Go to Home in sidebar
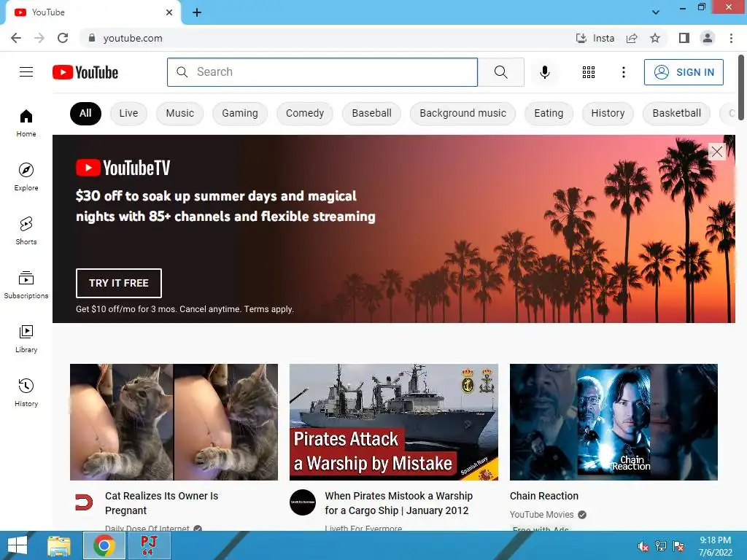The width and height of the screenshot is (747, 560). pyautogui.click(x=26, y=122)
